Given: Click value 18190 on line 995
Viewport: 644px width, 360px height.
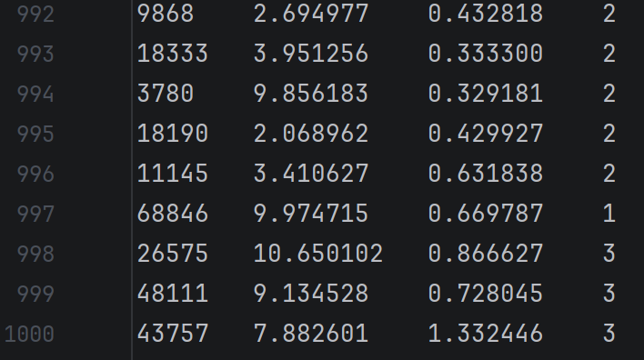Looking at the screenshot, I should (173, 134).
